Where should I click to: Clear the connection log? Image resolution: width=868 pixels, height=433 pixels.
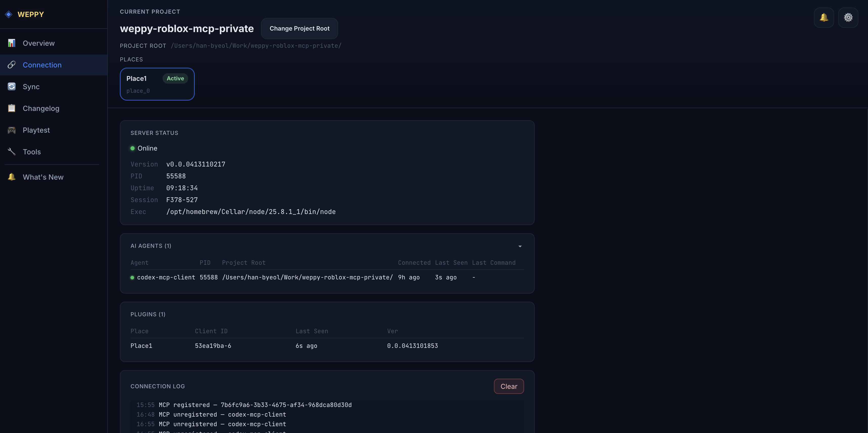(x=508, y=386)
